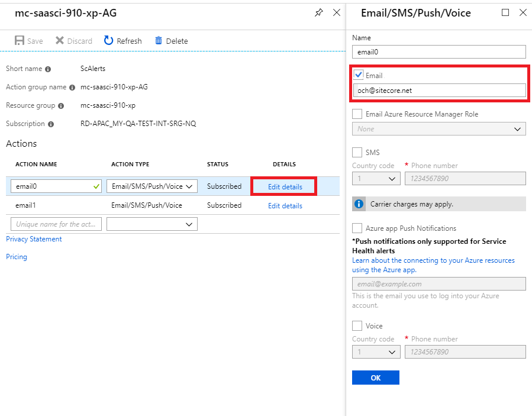532x416 pixels.
Task: Uncheck the Email checkbox
Action: click(359, 75)
